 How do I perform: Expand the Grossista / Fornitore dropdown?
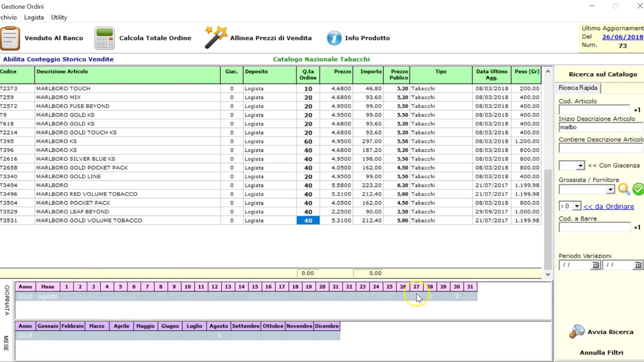[x=610, y=189]
